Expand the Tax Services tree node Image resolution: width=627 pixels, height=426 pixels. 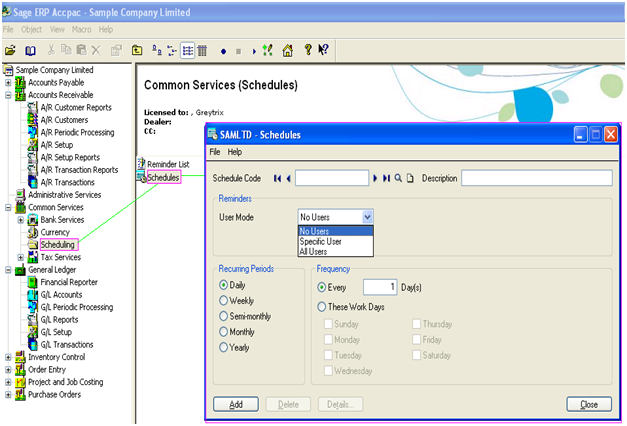[x=20, y=257]
